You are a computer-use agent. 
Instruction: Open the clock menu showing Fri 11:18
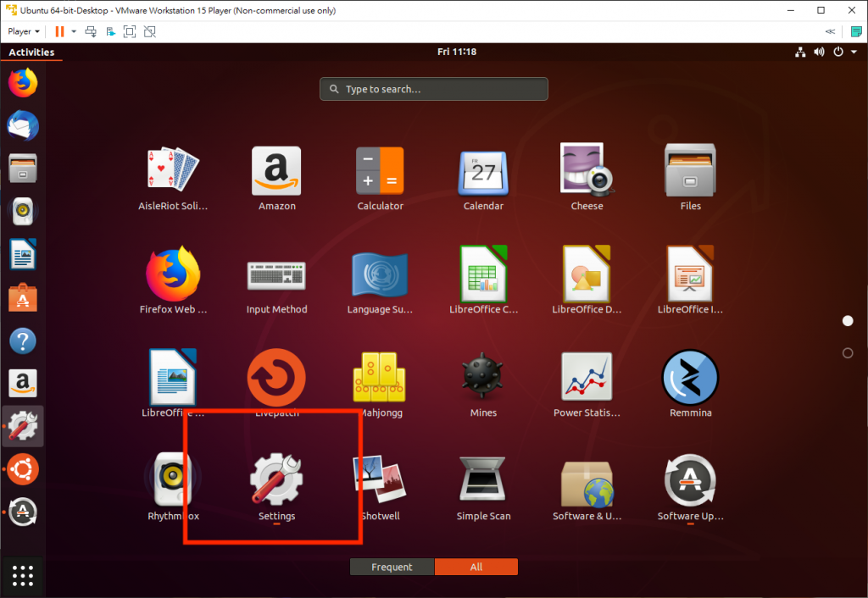click(x=457, y=52)
